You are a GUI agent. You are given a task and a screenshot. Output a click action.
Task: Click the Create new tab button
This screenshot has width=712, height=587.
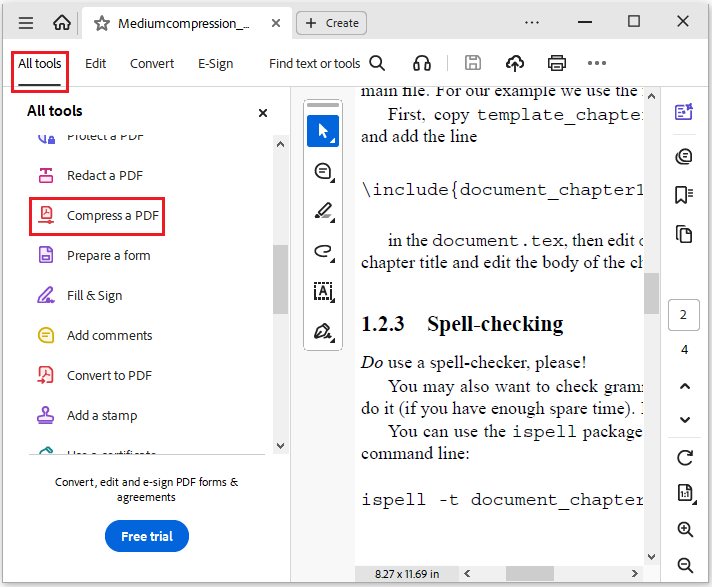point(331,23)
